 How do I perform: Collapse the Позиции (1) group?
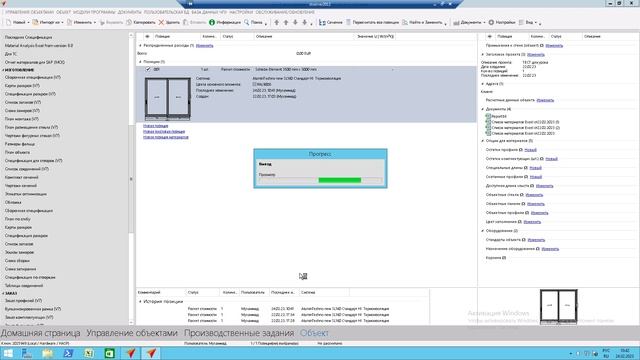140,62
